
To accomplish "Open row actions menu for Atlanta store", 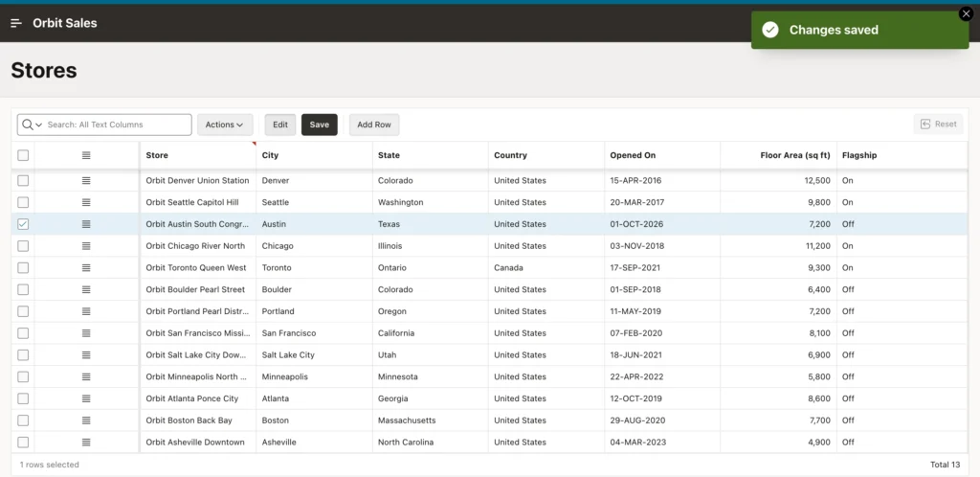I will tap(86, 398).
